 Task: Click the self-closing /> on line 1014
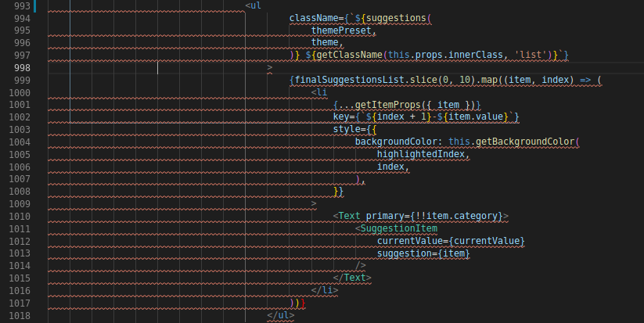pyautogui.click(x=361, y=266)
